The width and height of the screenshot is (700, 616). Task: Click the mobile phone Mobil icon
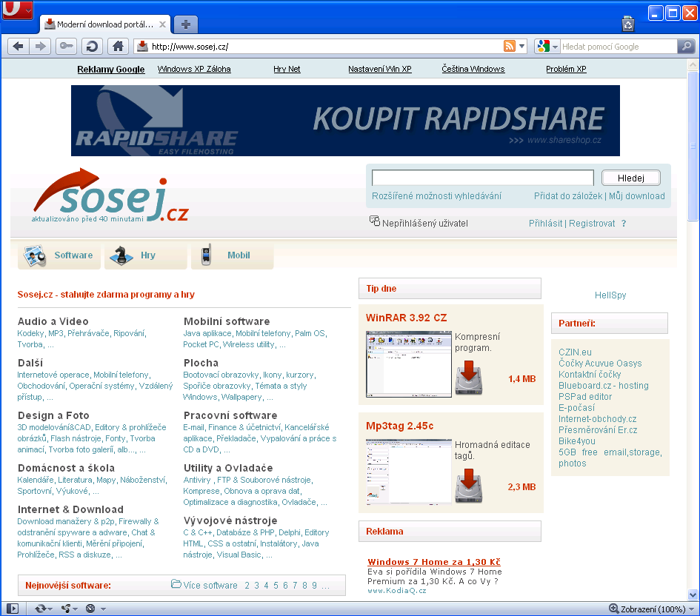coord(206,255)
